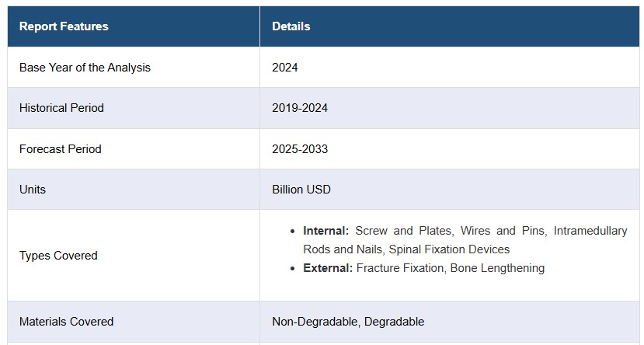Click the 2019-2024 historical period value
Image resolution: width=644 pixels, height=345 pixels.
coord(300,108)
